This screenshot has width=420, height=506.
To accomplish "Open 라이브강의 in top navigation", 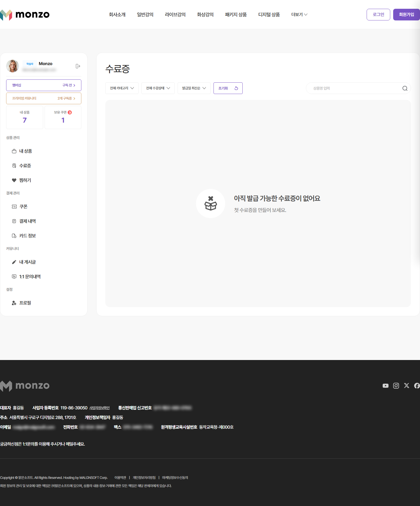I will click(x=175, y=15).
